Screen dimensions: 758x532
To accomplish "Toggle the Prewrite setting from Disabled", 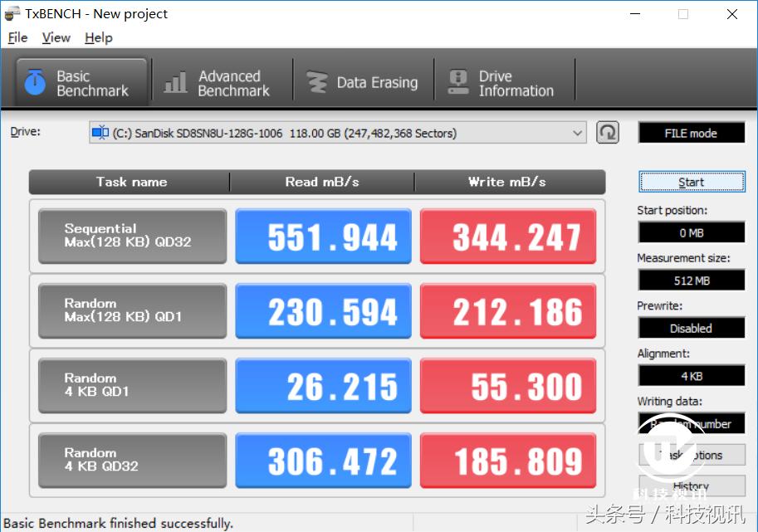I will (x=692, y=327).
